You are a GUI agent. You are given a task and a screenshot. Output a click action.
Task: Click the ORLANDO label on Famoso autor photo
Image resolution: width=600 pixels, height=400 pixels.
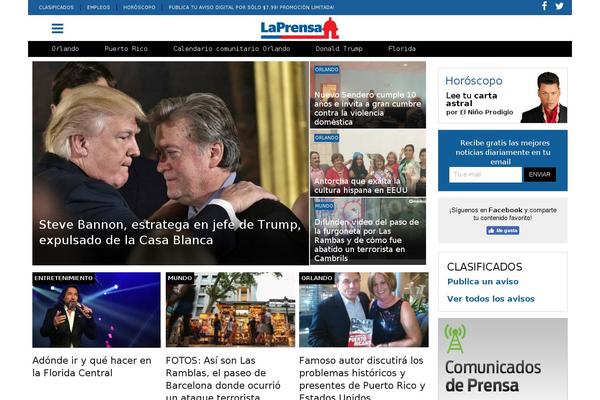317,278
